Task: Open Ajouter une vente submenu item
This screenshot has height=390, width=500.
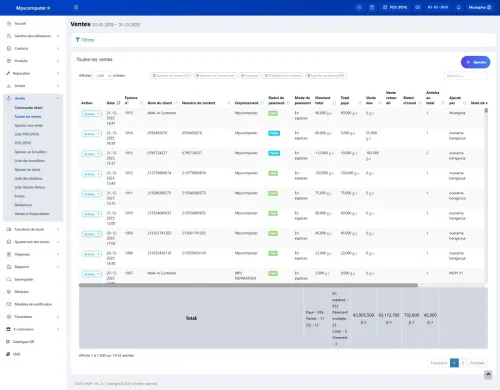Action: tap(29, 126)
